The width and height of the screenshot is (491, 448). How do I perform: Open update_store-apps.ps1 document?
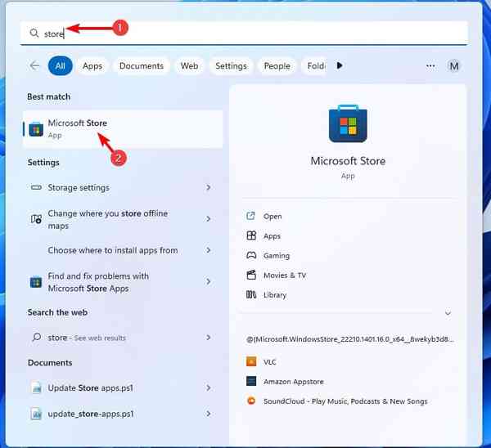click(x=123, y=414)
